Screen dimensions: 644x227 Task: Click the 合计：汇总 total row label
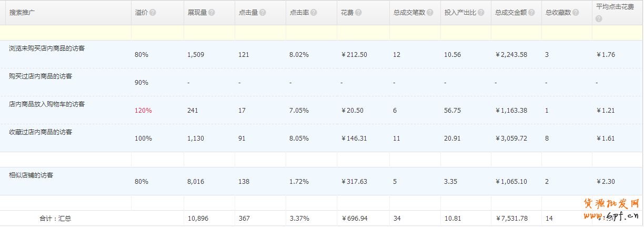coord(55,218)
